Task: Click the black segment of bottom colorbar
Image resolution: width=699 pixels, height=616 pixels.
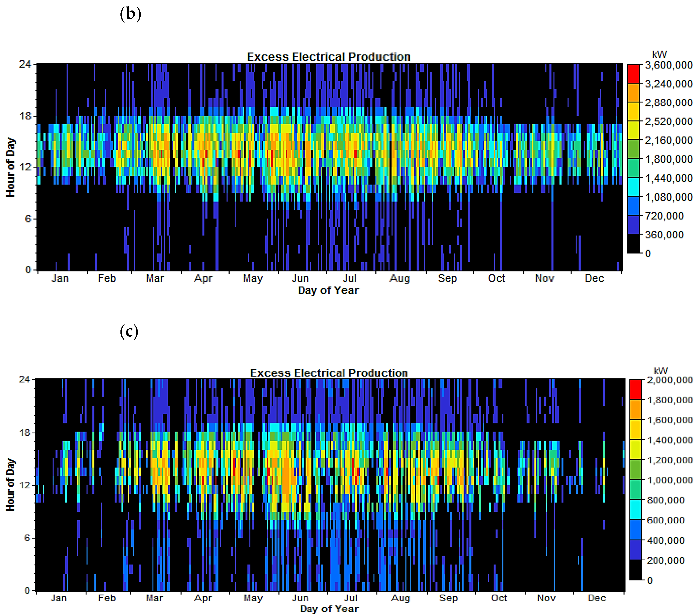Action: [x=635, y=569]
